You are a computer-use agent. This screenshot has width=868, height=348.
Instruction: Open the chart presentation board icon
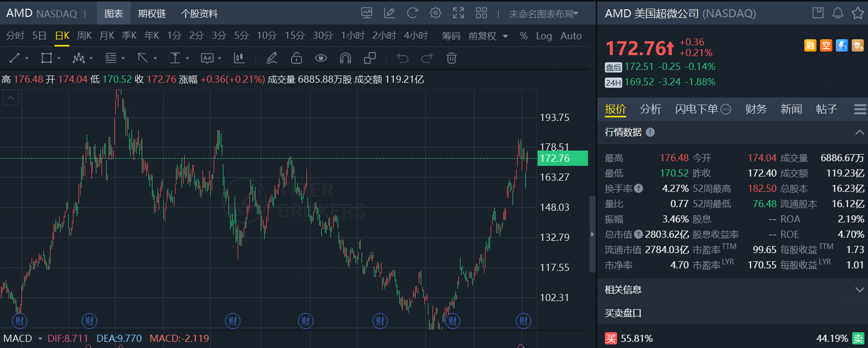[x=367, y=13]
